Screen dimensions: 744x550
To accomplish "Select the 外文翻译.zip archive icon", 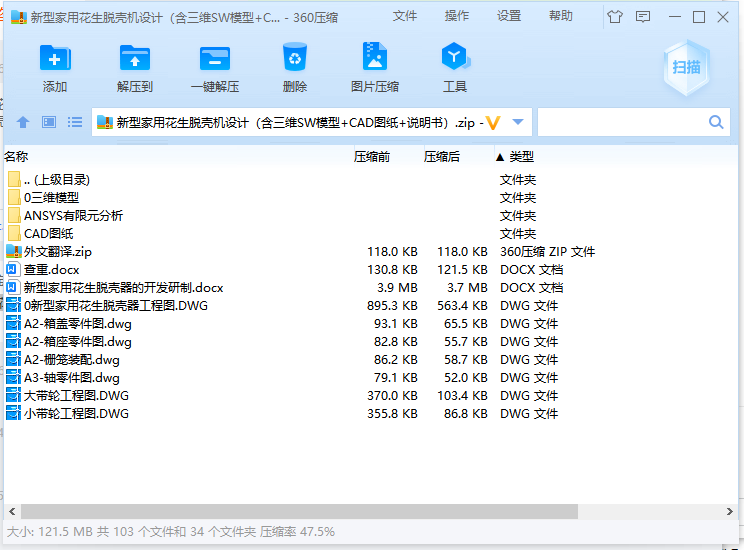I will point(14,252).
